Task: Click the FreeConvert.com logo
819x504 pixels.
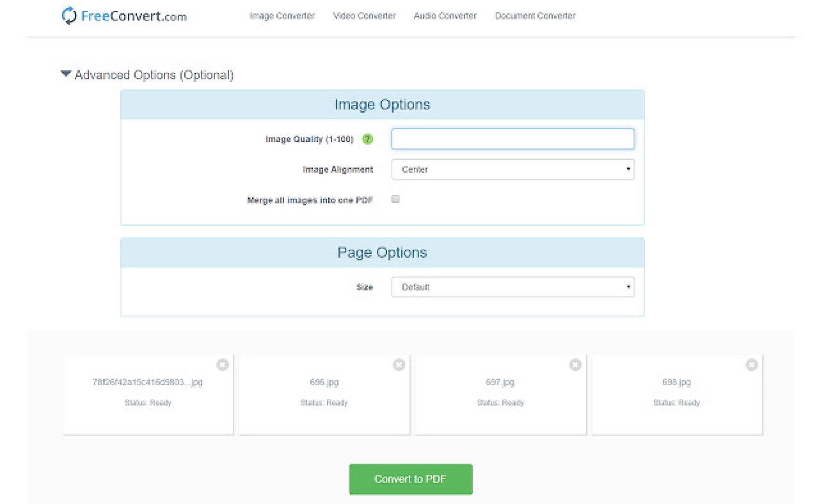Action: [124, 16]
